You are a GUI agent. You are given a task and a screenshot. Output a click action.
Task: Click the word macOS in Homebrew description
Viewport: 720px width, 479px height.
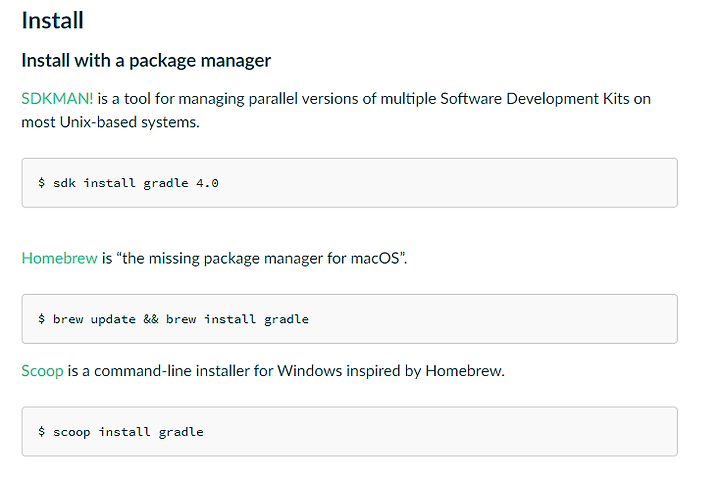[375, 258]
